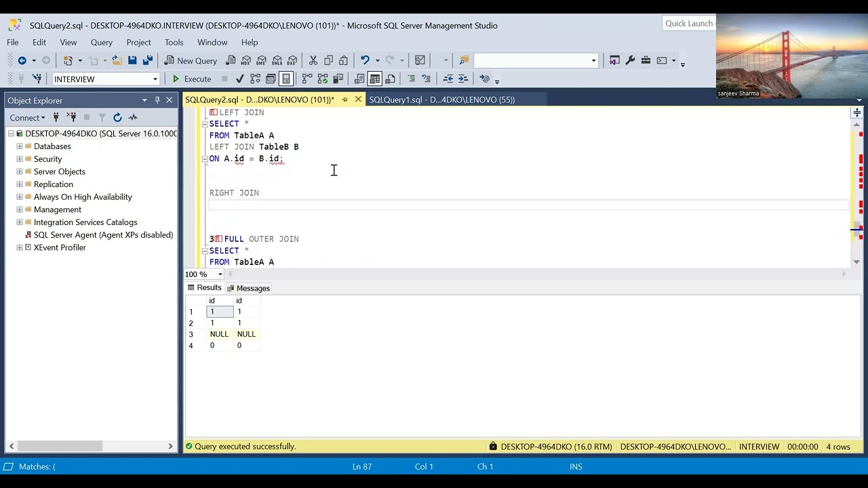Expand the Server Objects node

coord(20,171)
